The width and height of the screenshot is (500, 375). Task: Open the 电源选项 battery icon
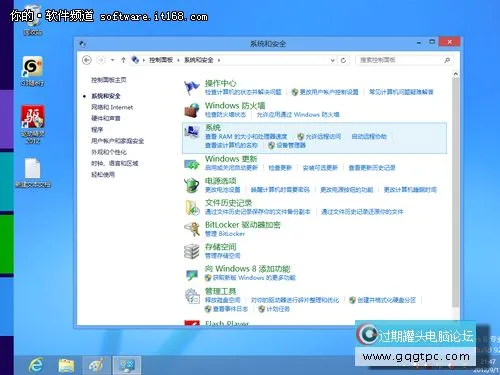pos(192,185)
